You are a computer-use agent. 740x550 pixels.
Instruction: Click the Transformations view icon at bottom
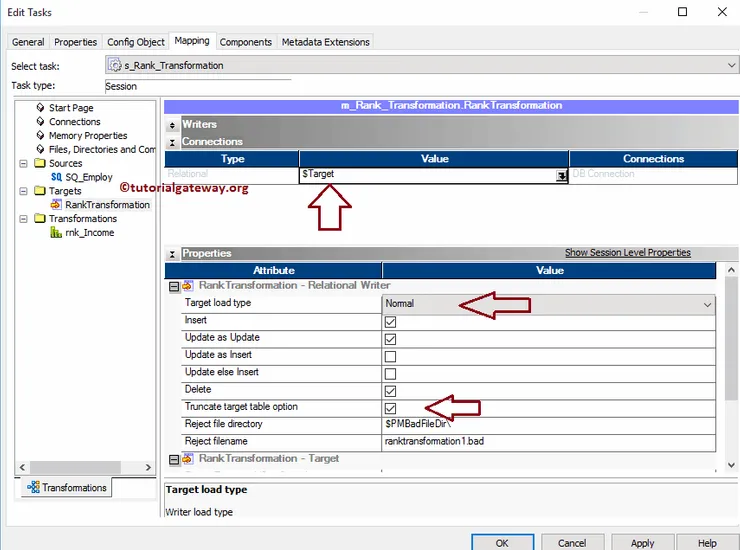tap(32, 488)
